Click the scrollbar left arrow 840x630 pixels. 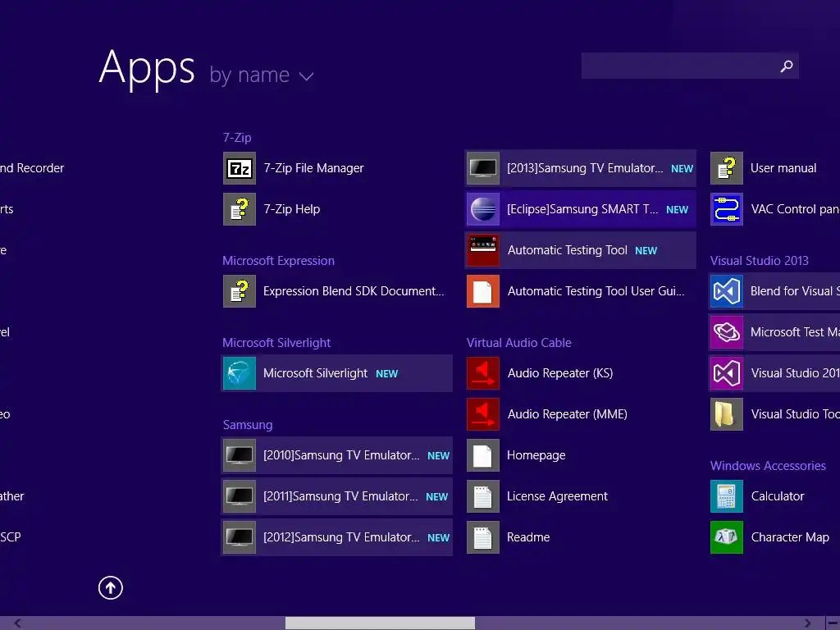(18, 623)
